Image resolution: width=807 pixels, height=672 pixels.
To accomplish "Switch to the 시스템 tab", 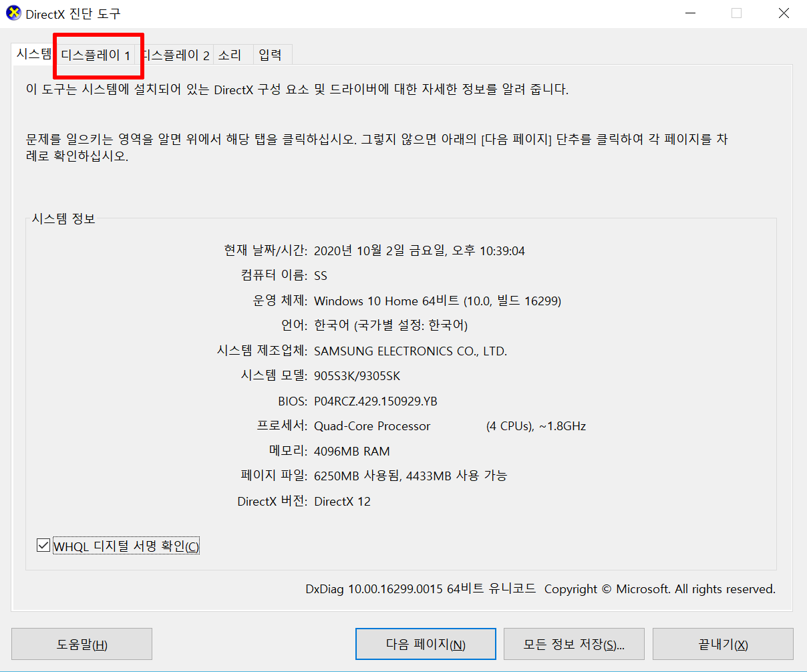I will pyautogui.click(x=33, y=55).
